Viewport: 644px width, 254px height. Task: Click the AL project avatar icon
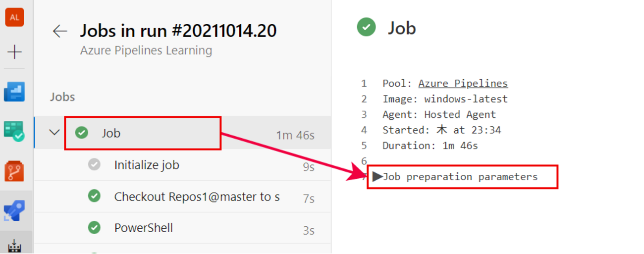tap(14, 17)
